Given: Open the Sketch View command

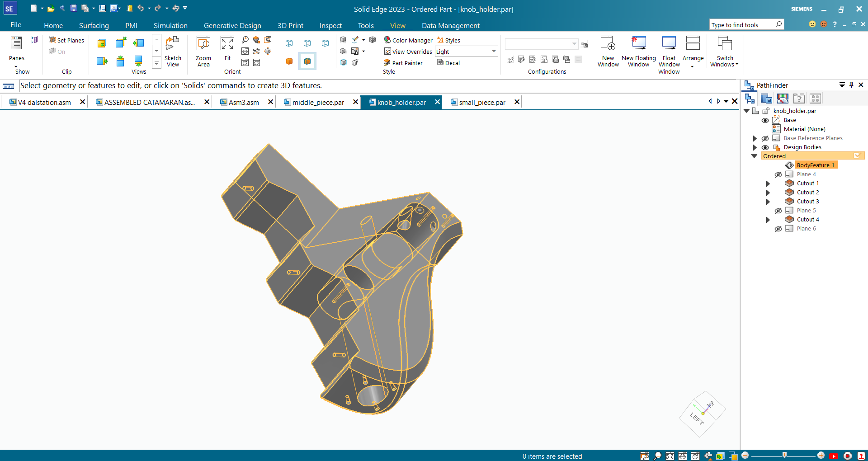Looking at the screenshot, I should point(173,51).
